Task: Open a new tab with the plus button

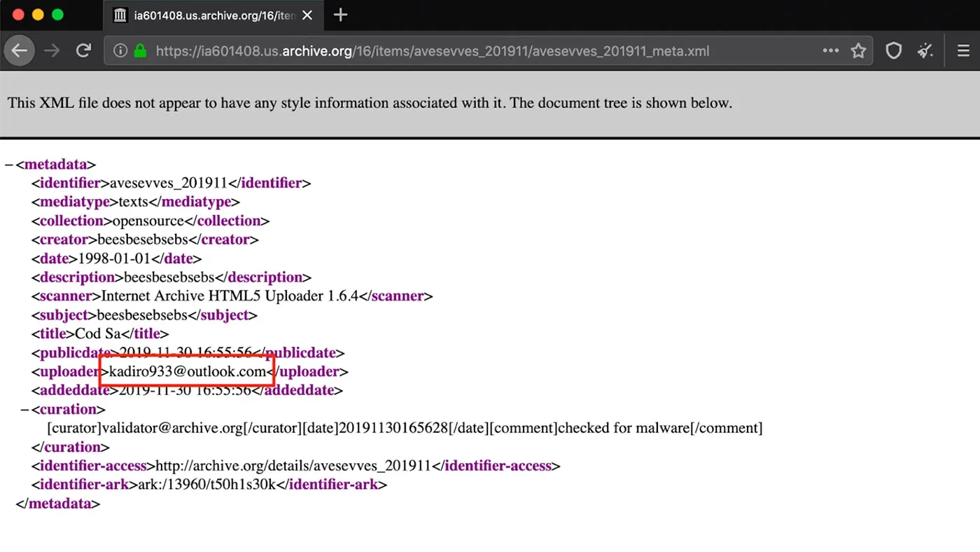Action: 340,15
